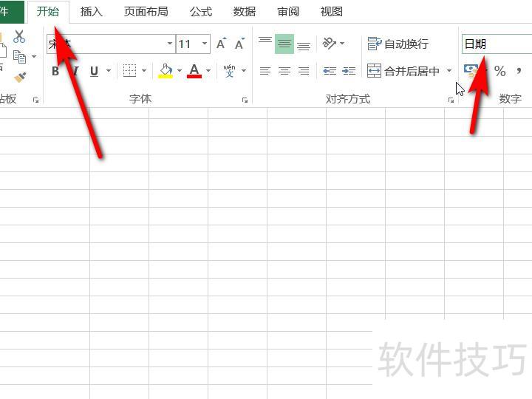This screenshot has width=532, height=399.
Task: Open merge and center dropdown arrow
Action: pos(449,71)
